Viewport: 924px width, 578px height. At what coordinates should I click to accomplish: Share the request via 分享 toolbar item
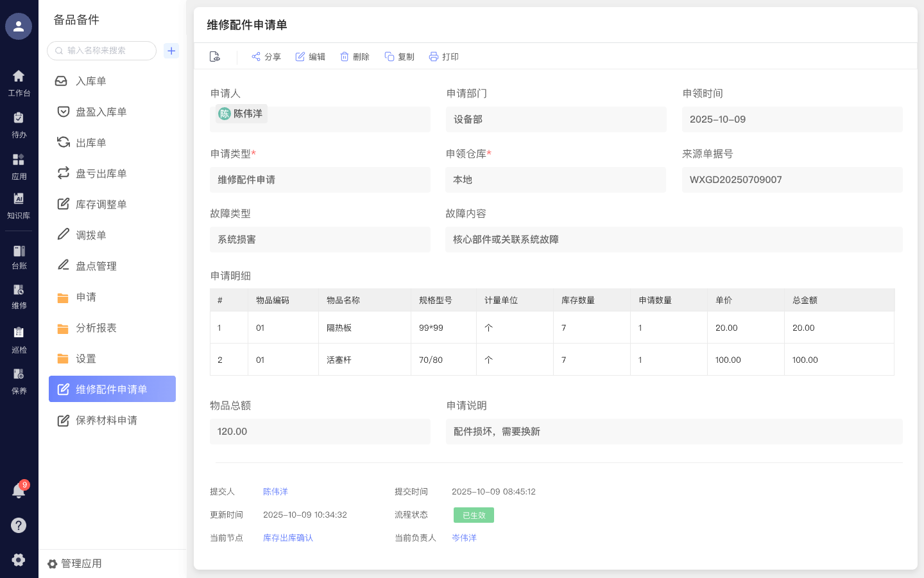[x=266, y=57]
